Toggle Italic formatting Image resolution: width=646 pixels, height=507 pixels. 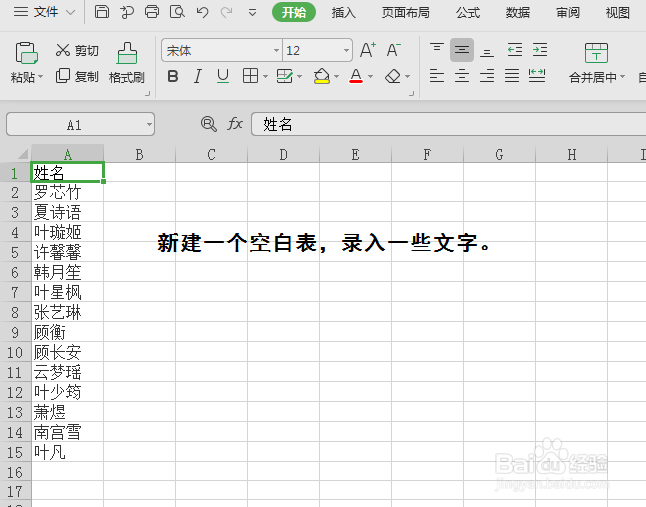[x=198, y=76]
